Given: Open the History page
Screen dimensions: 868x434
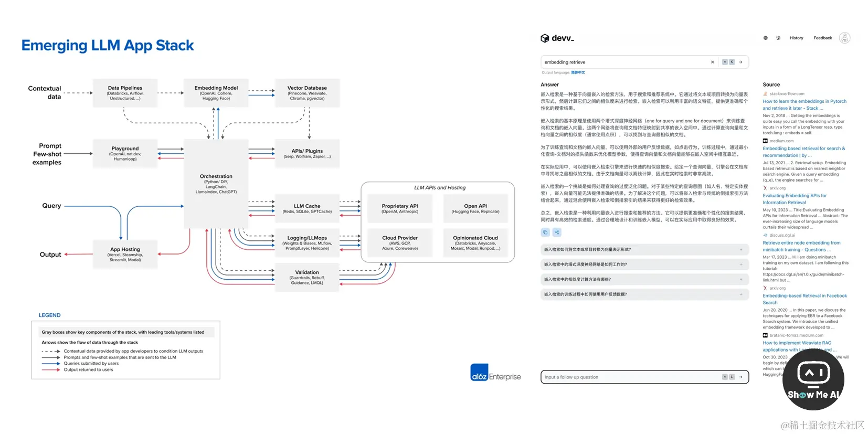Looking at the screenshot, I should click(x=796, y=38).
